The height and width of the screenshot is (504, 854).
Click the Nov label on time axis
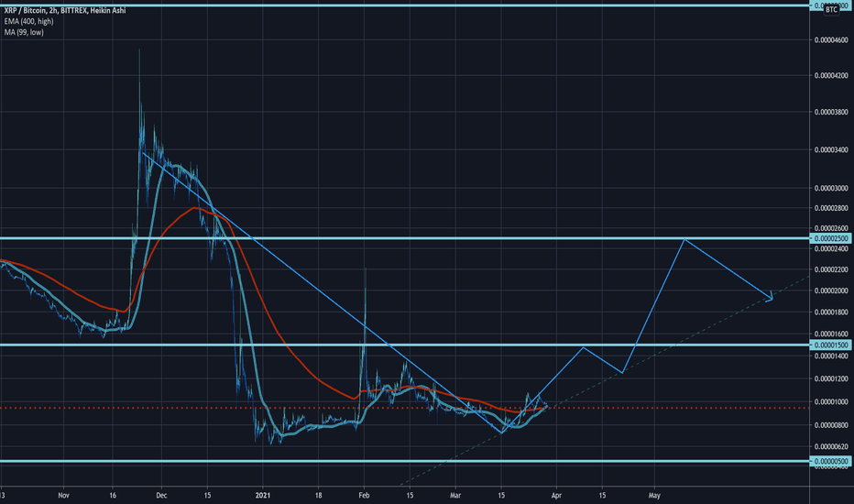pyautogui.click(x=64, y=495)
